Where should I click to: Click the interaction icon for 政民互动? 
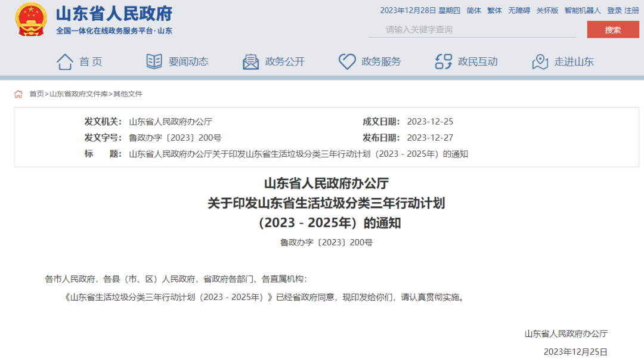pyautogui.click(x=444, y=61)
